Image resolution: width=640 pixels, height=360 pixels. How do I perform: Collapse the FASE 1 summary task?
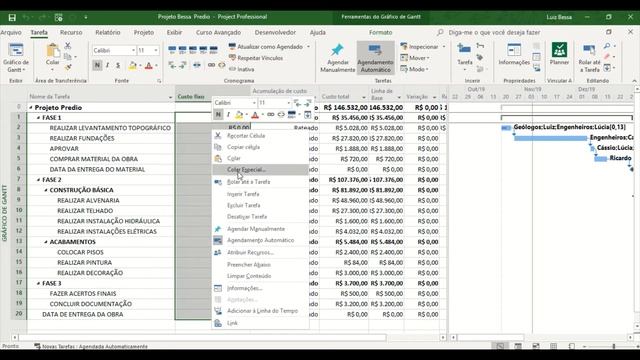[x=38, y=118]
